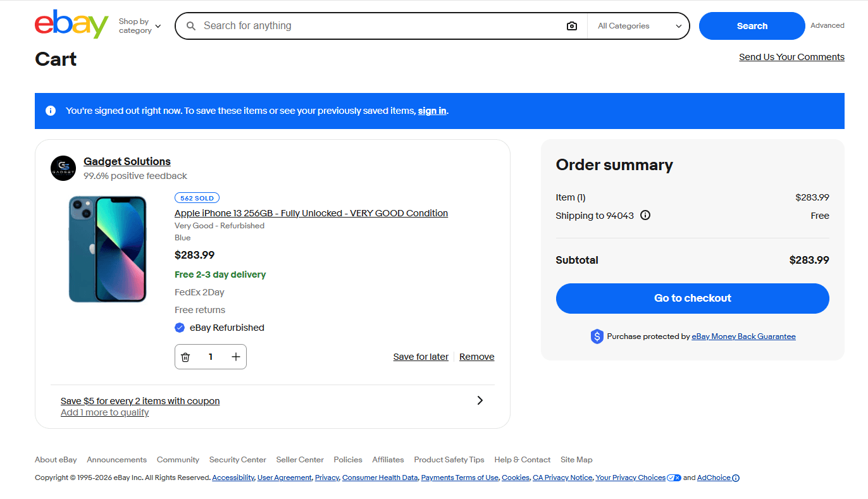The image size is (868, 499).
Task: Click the Cookies legal link
Action: pos(516,478)
